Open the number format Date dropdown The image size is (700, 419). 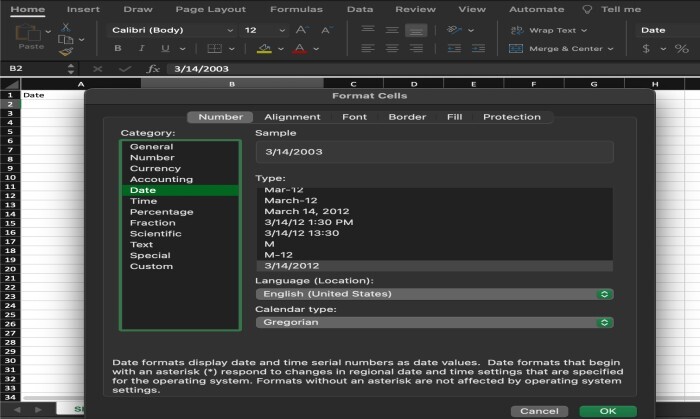[667, 30]
